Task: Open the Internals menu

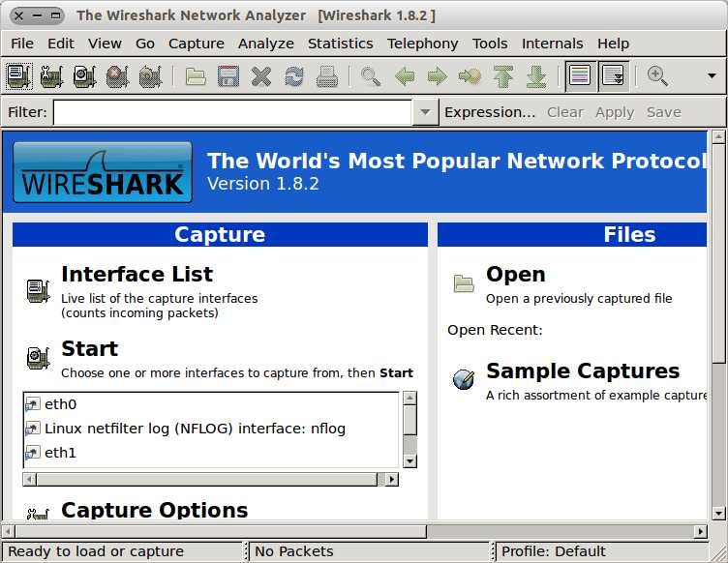Action: coord(552,44)
